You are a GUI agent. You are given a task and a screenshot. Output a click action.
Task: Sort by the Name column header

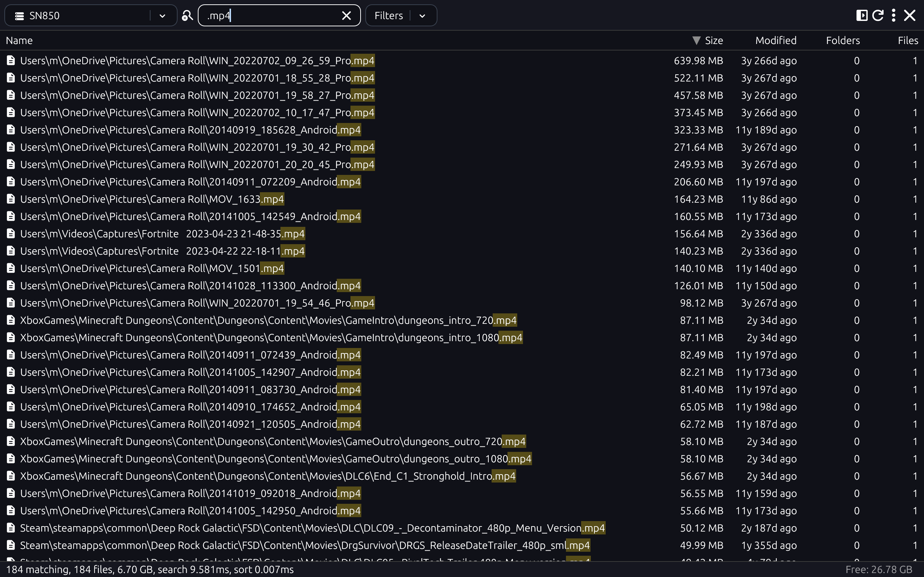(19, 40)
